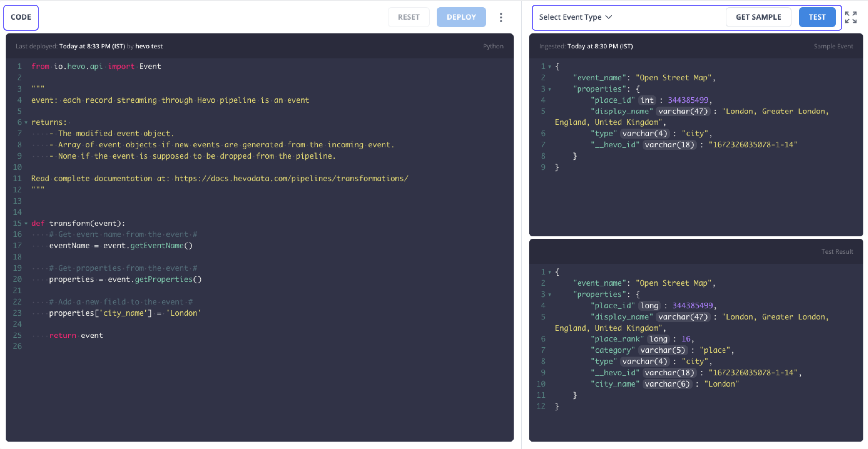Click the '# Add a new field to the event #' comment
868x449 pixels.
(121, 302)
